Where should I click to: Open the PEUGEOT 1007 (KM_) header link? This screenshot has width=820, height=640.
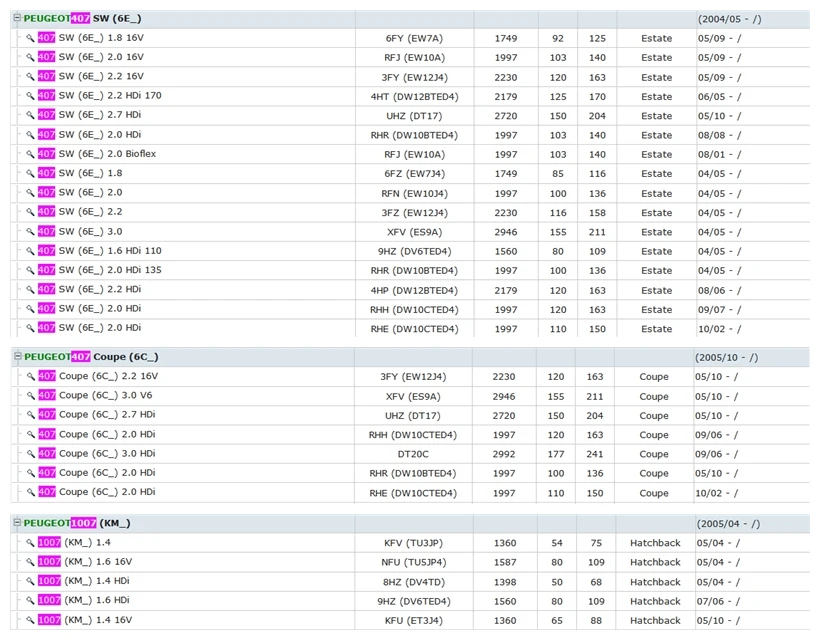pos(77,523)
